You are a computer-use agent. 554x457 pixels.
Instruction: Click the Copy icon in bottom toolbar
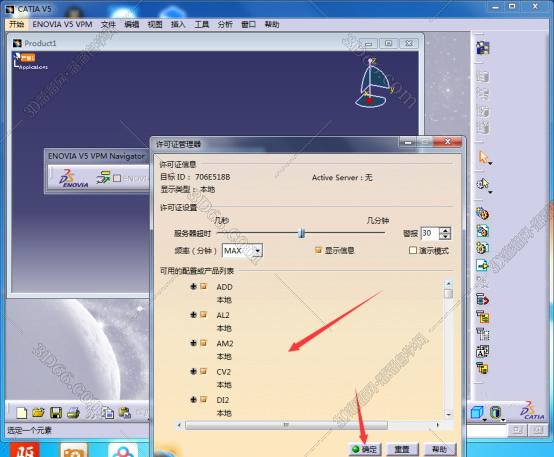108,412
